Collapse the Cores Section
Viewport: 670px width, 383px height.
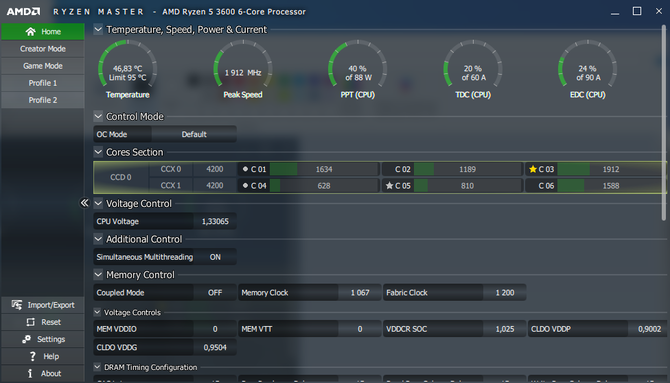point(98,152)
